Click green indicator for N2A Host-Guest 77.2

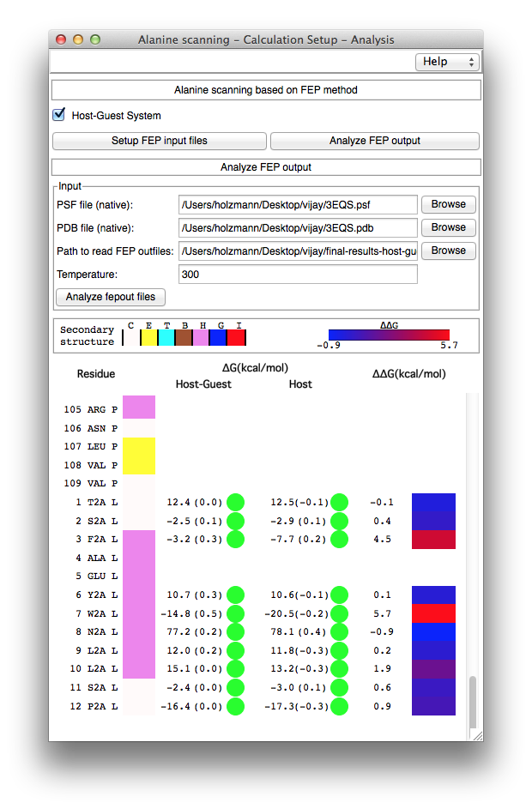click(235, 632)
